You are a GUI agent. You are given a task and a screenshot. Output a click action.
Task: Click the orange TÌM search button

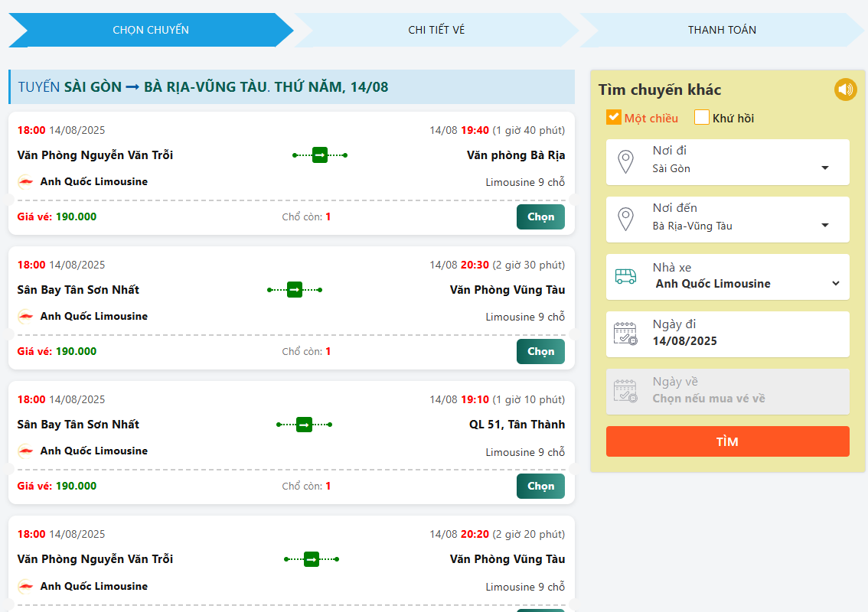[x=727, y=441]
